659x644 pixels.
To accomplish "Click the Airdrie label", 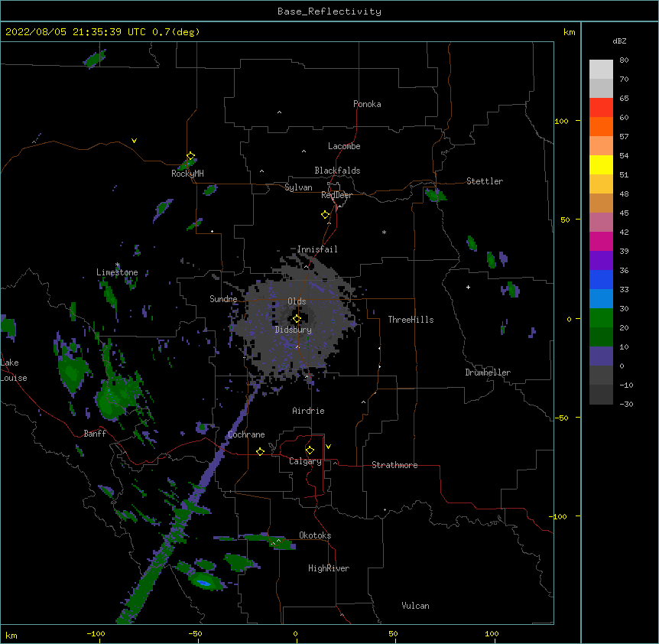I will coord(308,411).
